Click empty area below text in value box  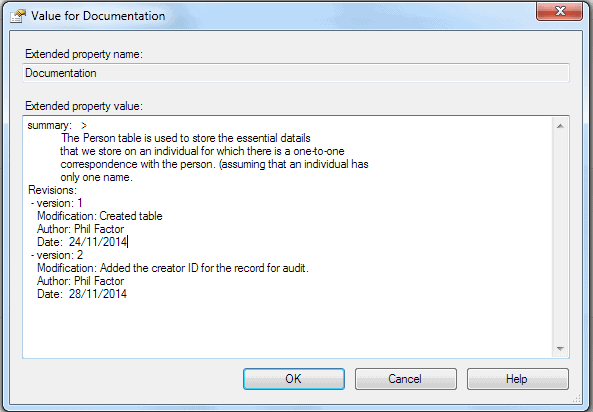coord(287,328)
